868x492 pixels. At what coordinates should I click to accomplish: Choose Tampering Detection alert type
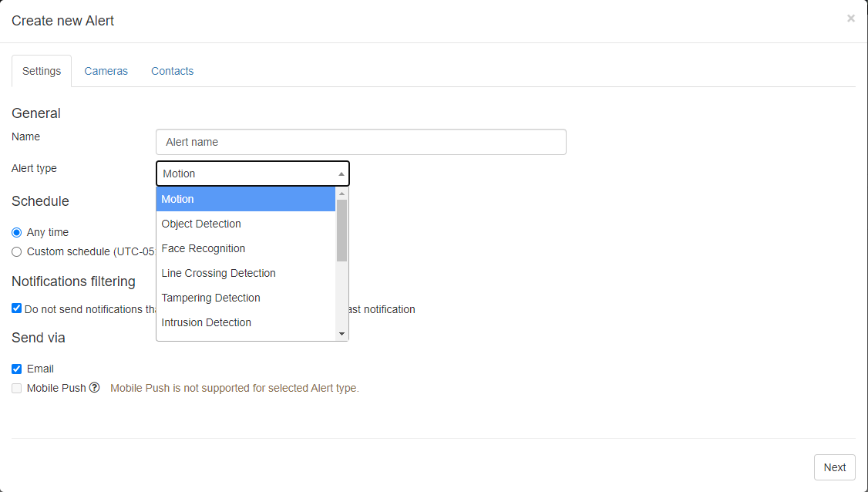tap(246, 298)
